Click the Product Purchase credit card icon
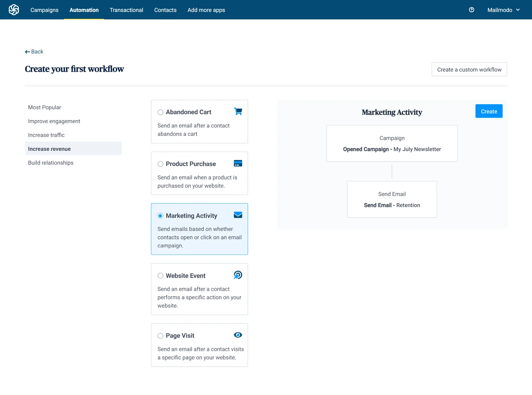Screen dimensions: 532x395 point(238,163)
